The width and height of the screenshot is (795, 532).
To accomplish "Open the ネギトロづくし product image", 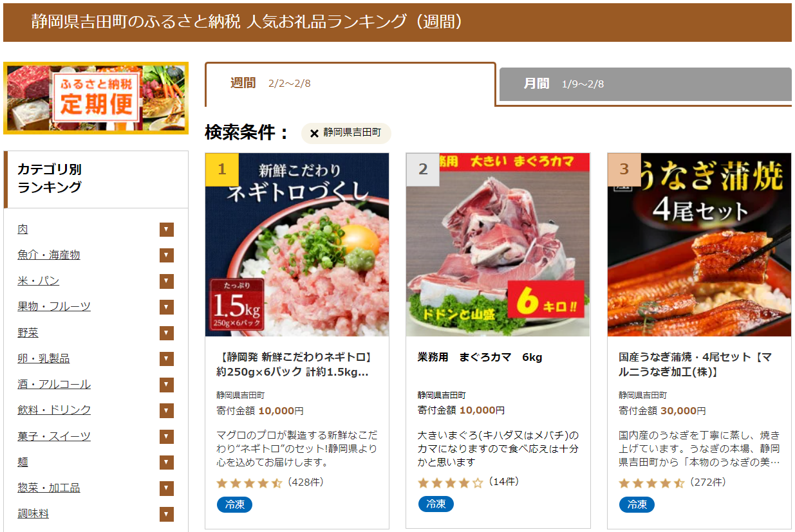I will [x=297, y=244].
